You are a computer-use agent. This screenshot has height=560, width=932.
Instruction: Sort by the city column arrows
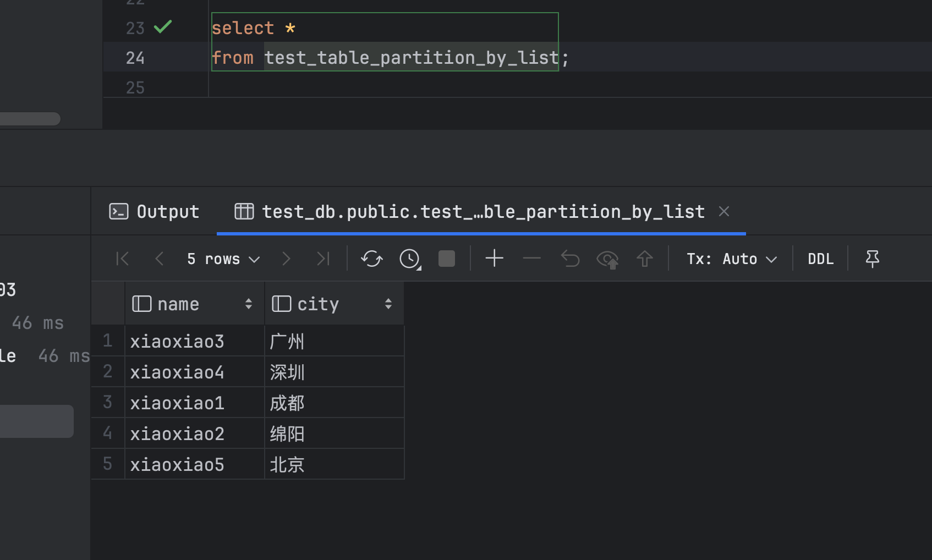[388, 304]
